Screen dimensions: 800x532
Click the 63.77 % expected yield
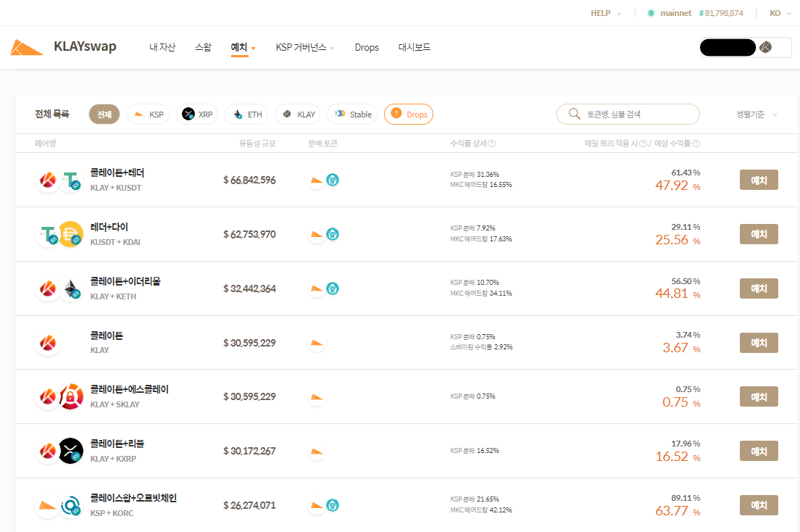pyautogui.click(x=678, y=510)
